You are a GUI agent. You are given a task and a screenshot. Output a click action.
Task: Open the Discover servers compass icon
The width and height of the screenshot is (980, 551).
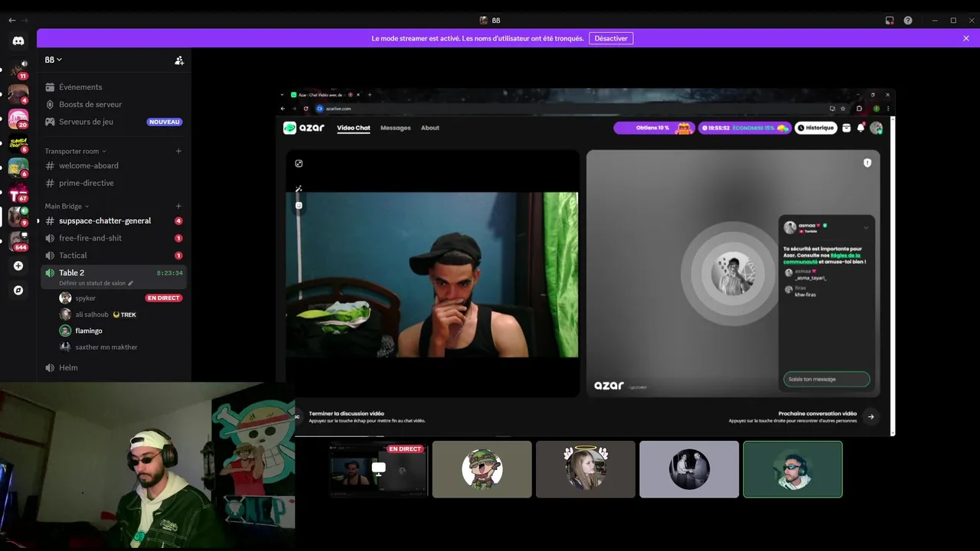pos(18,290)
